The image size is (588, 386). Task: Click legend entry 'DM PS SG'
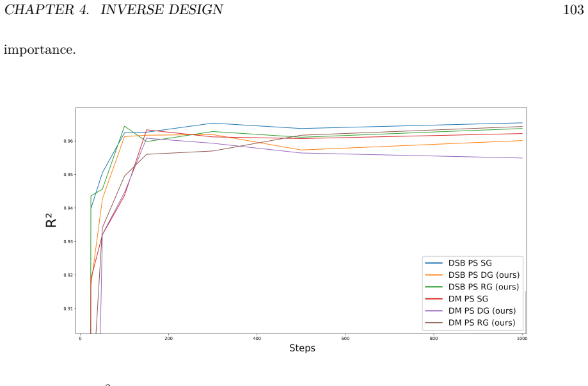(x=468, y=299)
